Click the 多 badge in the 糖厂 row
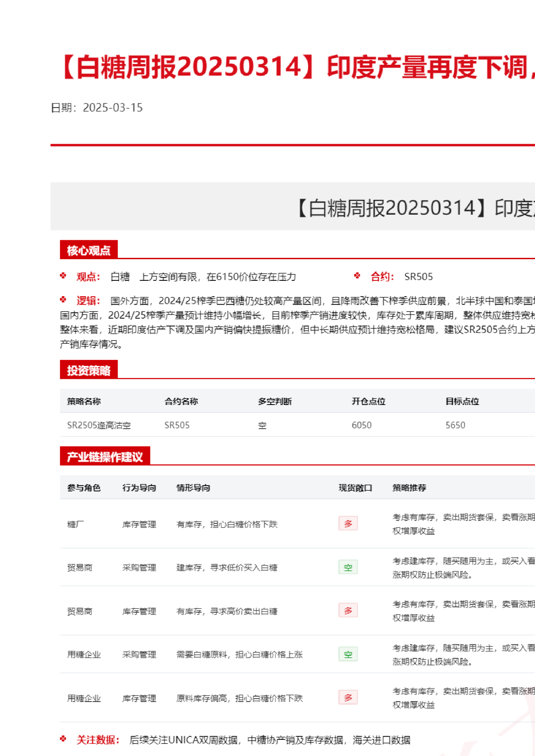This screenshot has height=756, width=535. tap(348, 523)
